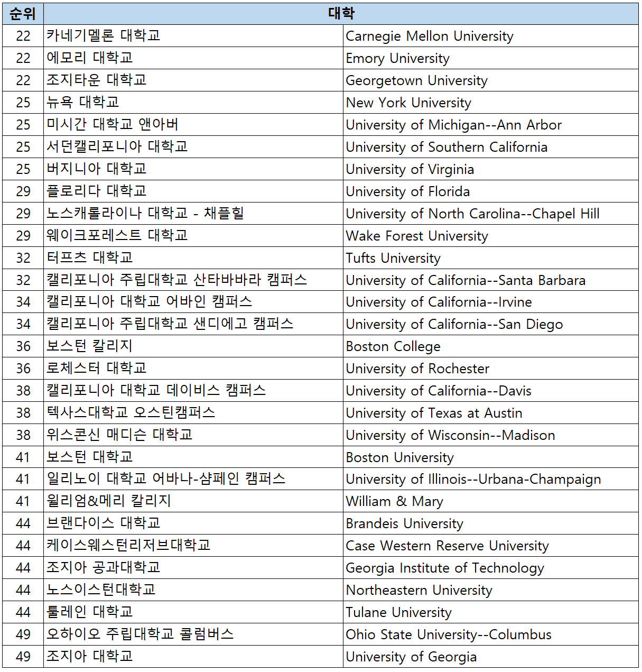Select cell University of Texas at Austin

click(491, 413)
